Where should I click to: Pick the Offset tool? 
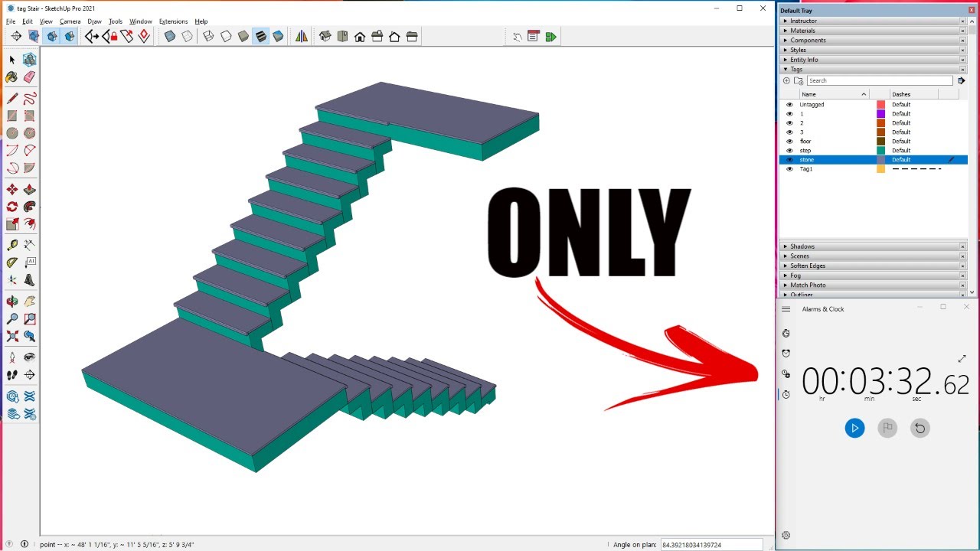tap(29, 224)
